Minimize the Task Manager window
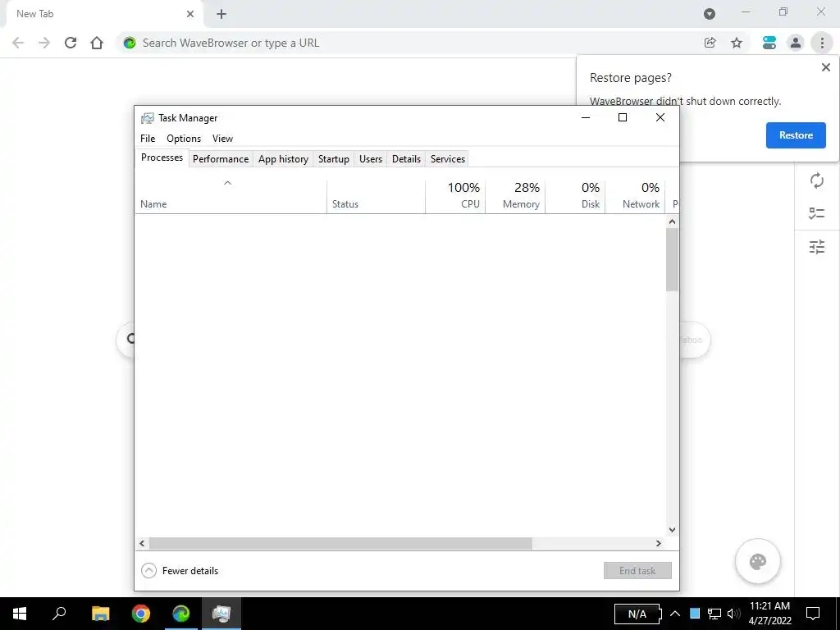Image resolution: width=840 pixels, height=630 pixels. [x=586, y=118]
